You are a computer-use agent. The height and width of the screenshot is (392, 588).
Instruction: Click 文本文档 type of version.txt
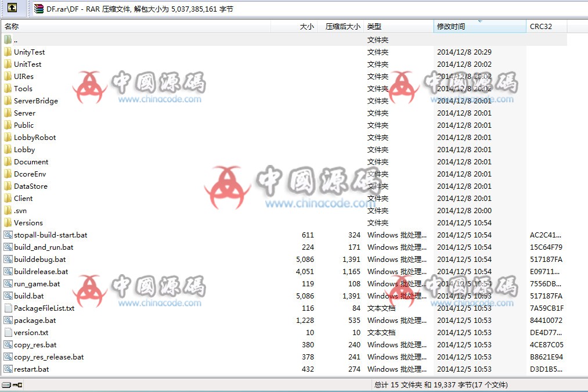pyautogui.click(x=381, y=332)
